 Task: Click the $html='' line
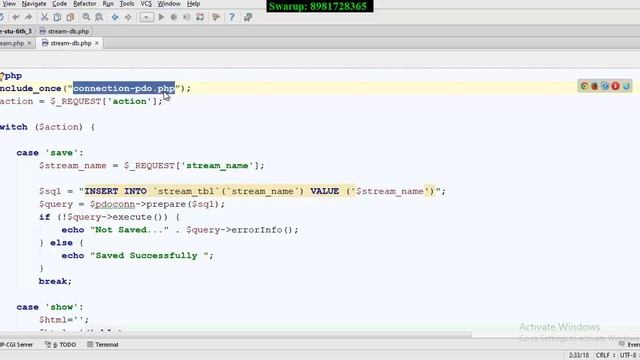(64, 320)
